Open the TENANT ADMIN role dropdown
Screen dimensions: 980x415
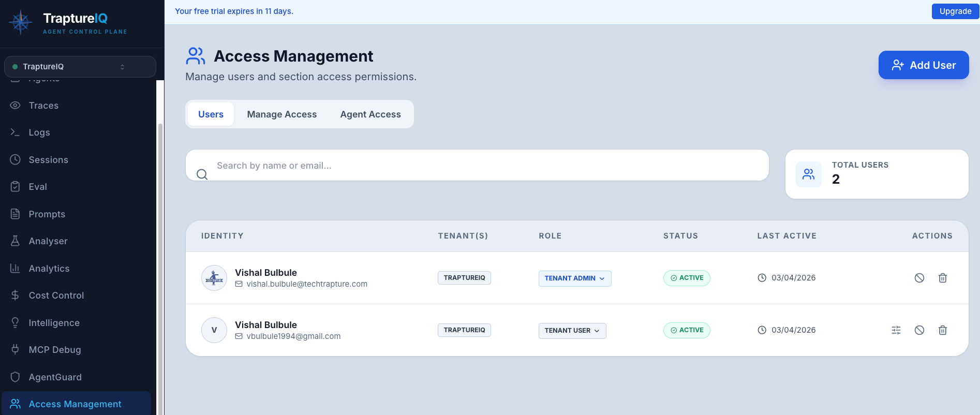click(x=575, y=278)
